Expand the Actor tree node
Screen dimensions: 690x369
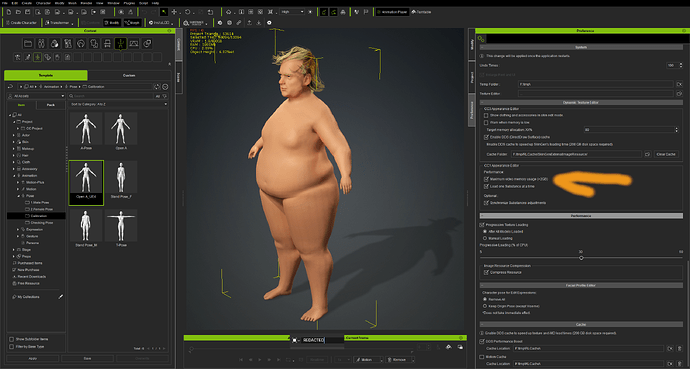point(14,135)
